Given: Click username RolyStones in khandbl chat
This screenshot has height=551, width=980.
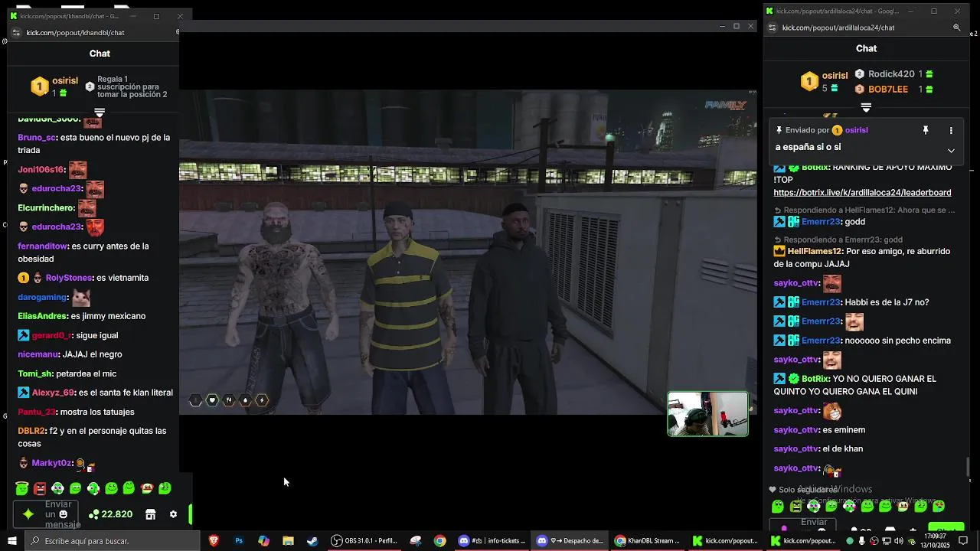Looking at the screenshot, I should 69,278.
